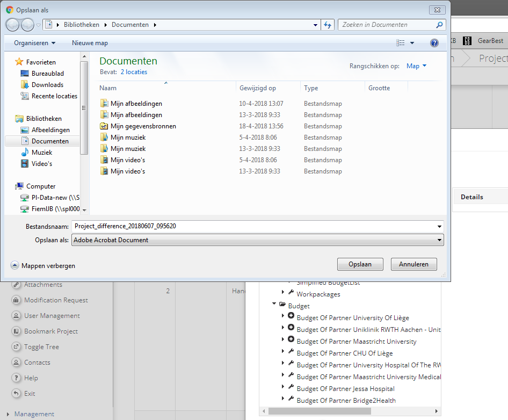
Task: Select the Mijn gegevensbronnen folder
Action: pos(143,126)
